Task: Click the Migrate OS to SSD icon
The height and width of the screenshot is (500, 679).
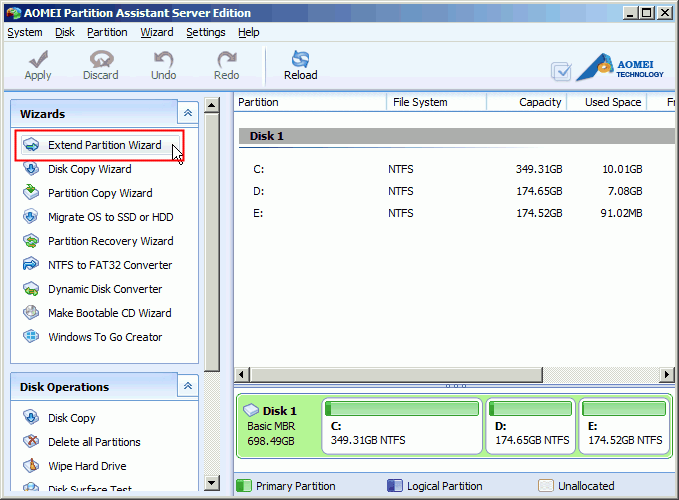Action: (31, 216)
